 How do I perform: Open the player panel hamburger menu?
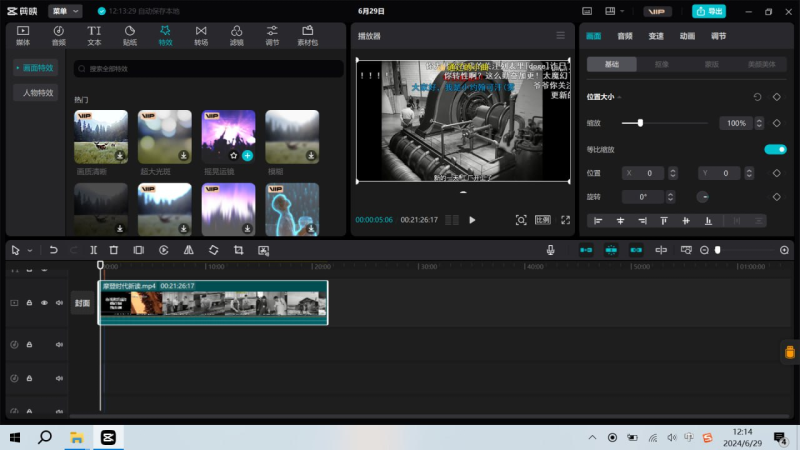tap(560, 36)
